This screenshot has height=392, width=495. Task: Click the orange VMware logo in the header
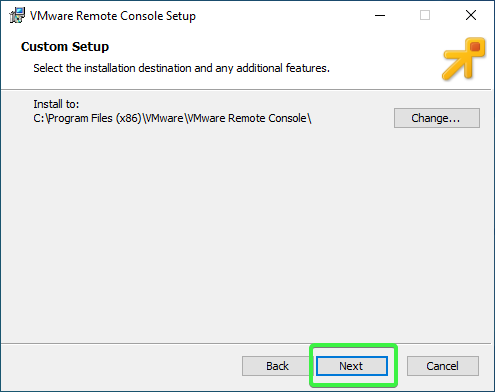tap(464, 59)
